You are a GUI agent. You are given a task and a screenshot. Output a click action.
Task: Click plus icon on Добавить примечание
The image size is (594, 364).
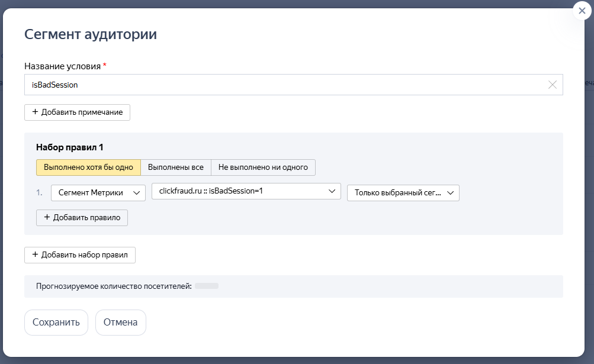tap(35, 112)
